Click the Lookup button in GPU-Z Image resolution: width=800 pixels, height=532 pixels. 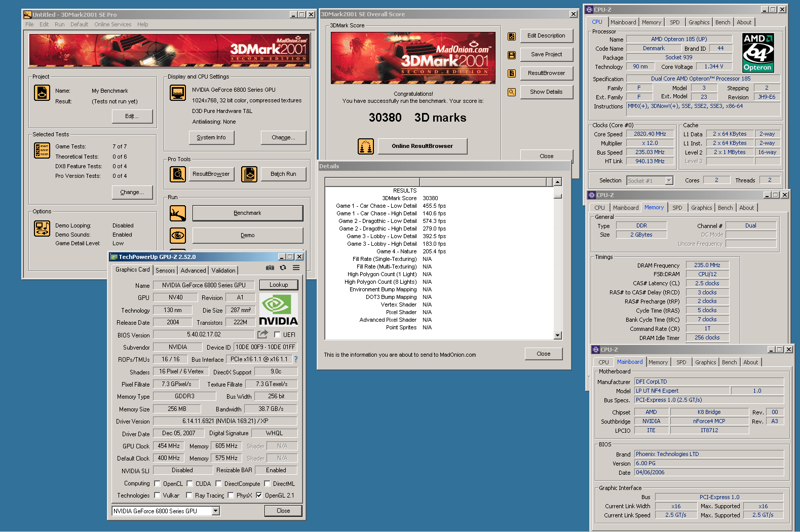coord(279,285)
